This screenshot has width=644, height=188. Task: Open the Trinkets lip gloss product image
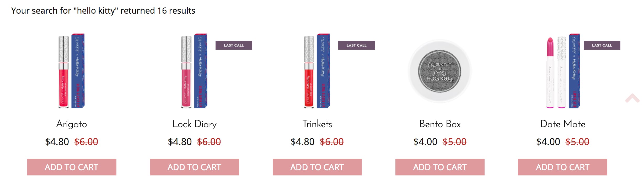coord(317,71)
